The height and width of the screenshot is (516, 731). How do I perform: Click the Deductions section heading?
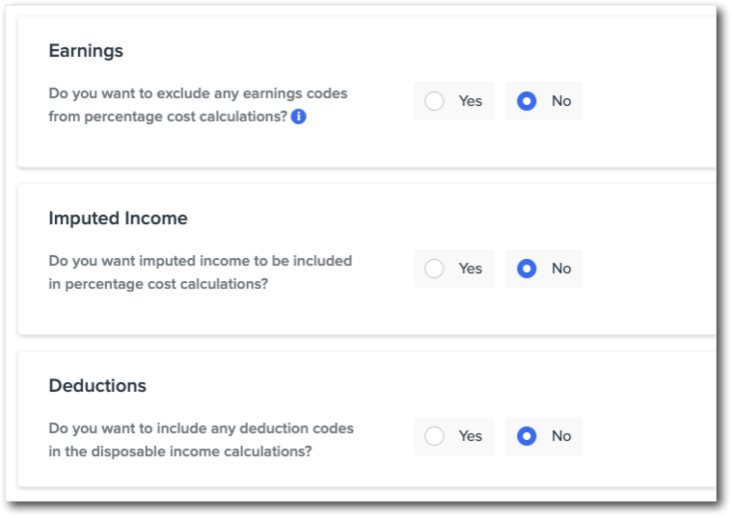(x=97, y=385)
